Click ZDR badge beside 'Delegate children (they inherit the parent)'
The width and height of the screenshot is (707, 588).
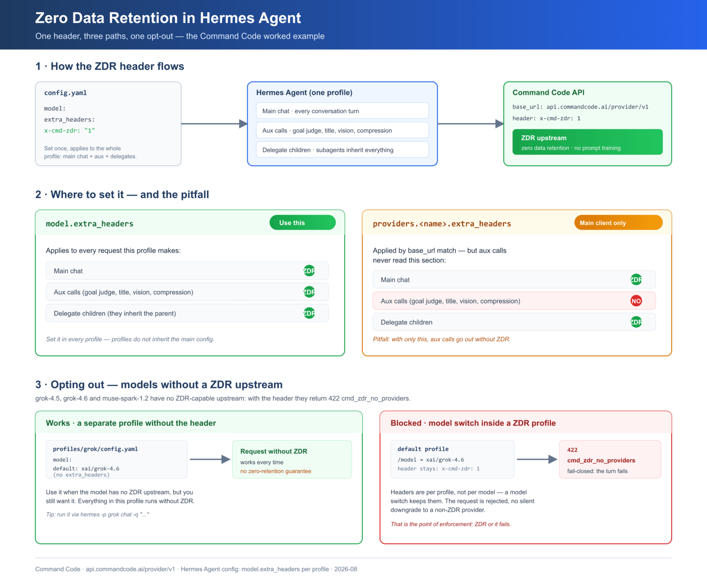coord(309,313)
